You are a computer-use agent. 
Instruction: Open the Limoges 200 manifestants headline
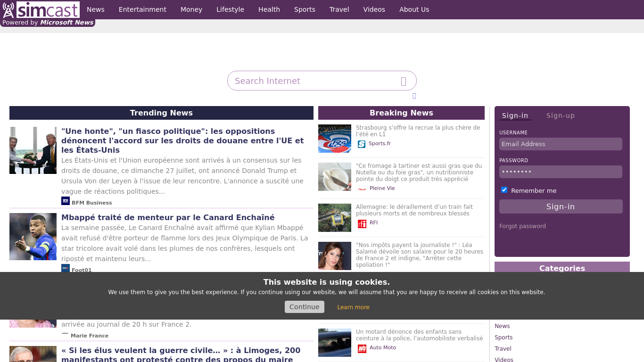pyautogui.click(x=181, y=355)
